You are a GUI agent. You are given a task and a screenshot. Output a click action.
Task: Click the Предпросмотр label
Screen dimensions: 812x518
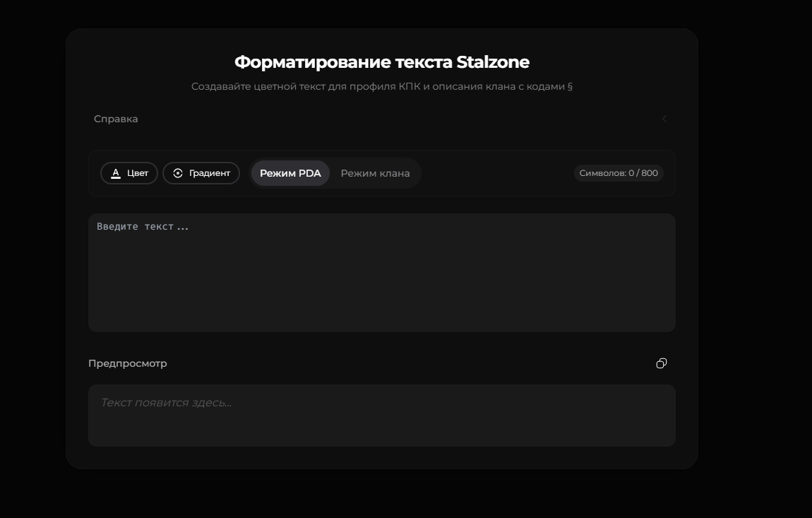pos(127,363)
